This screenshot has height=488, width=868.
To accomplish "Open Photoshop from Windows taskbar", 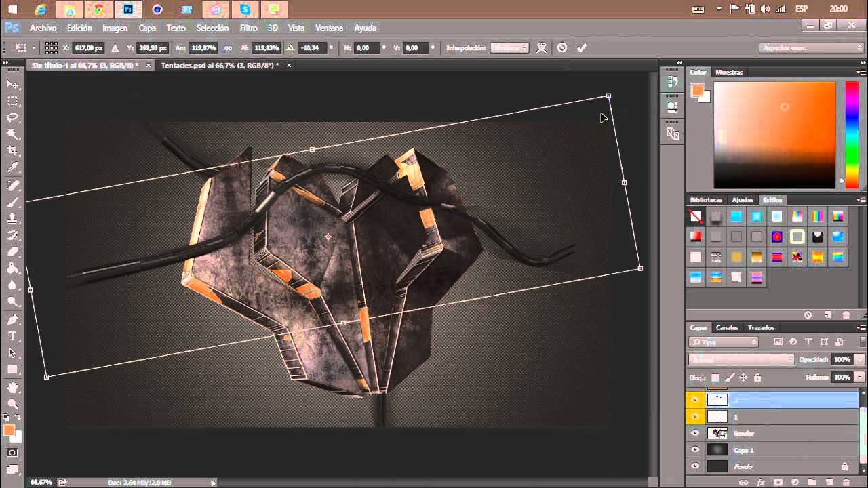I will coord(127,9).
